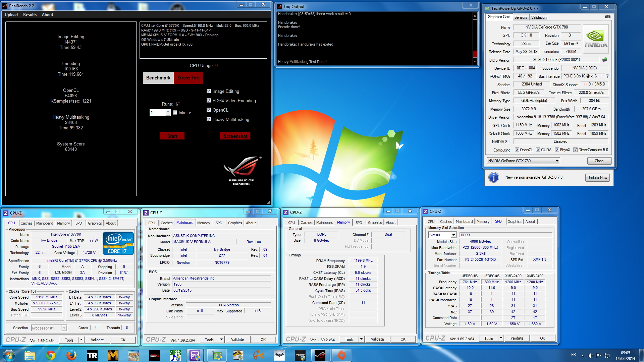This screenshot has height=362, width=644.
Task: Open Metro game icon with gold M
Action: [x=113, y=355]
